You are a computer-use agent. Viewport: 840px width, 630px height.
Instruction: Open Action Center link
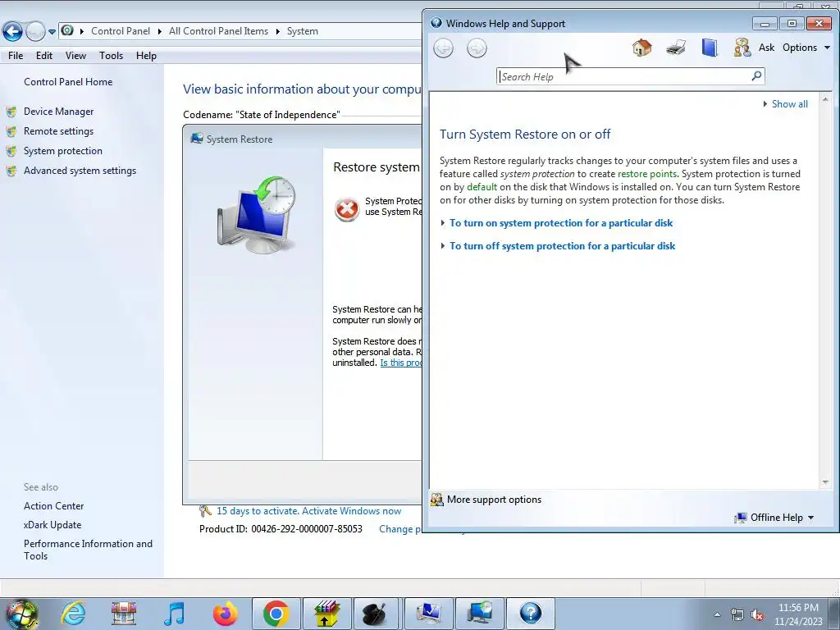pyautogui.click(x=53, y=506)
